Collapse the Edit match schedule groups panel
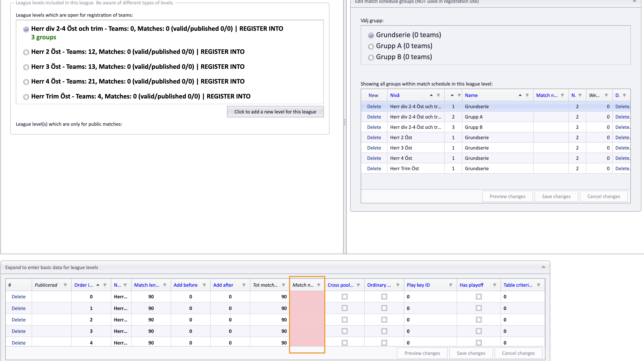The width and height of the screenshot is (644, 361). click(634, 1)
